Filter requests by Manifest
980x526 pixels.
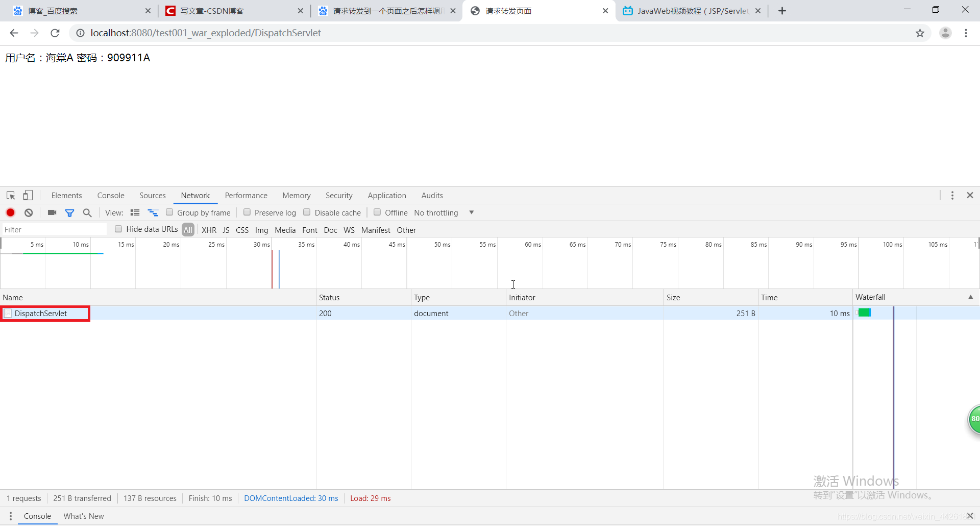(x=376, y=230)
